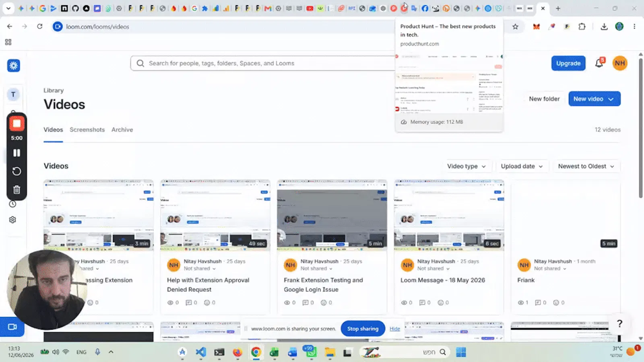Create a New folder

[x=544, y=99]
